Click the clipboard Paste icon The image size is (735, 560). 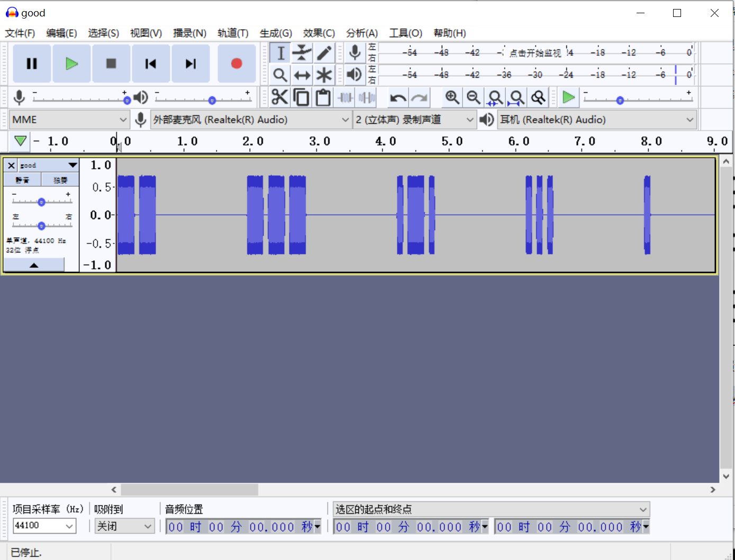[323, 97]
